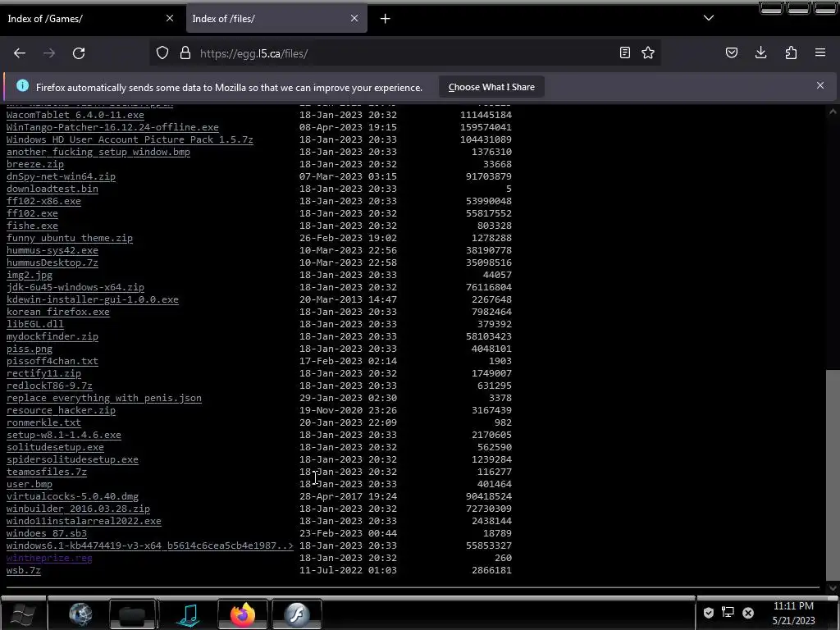This screenshot has width=840, height=630.
Task: Click the downloadtest.bin link
Action: pyautogui.click(x=52, y=189)
